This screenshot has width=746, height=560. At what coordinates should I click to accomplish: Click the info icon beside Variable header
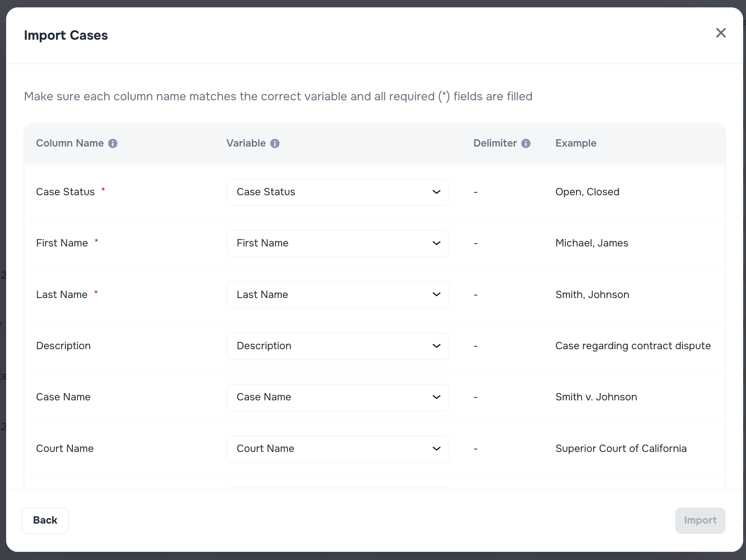[275, 143]
